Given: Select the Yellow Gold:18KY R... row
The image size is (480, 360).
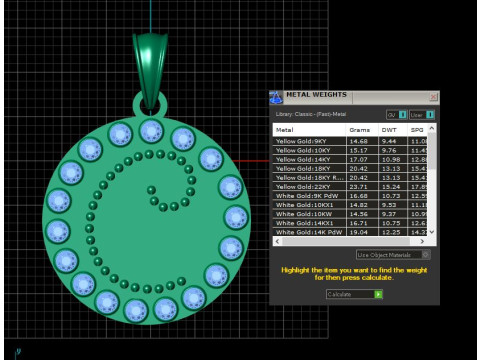Looking at the screenshot, I should (350, 178).
